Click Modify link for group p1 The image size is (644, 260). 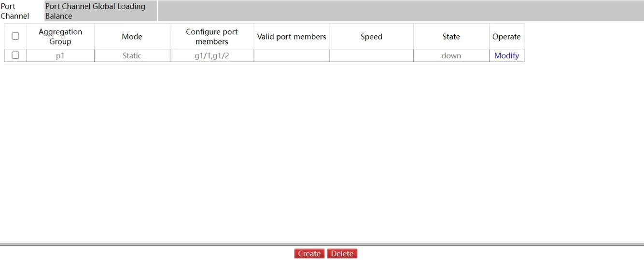point(506,55)
